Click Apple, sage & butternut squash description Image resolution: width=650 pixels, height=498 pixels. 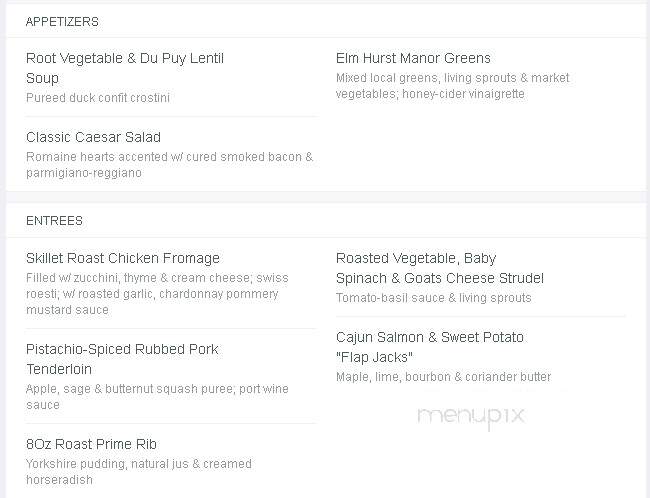point(157,396)
